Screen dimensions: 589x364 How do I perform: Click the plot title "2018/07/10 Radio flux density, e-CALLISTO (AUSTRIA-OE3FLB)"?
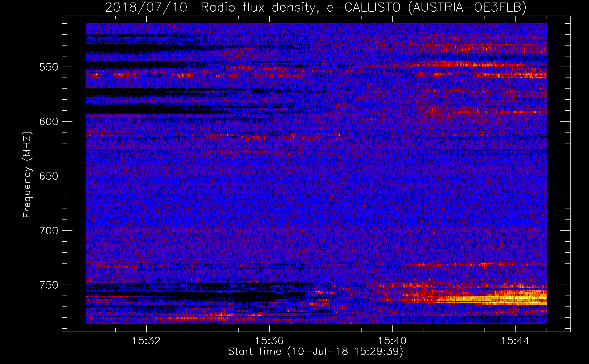316,7
